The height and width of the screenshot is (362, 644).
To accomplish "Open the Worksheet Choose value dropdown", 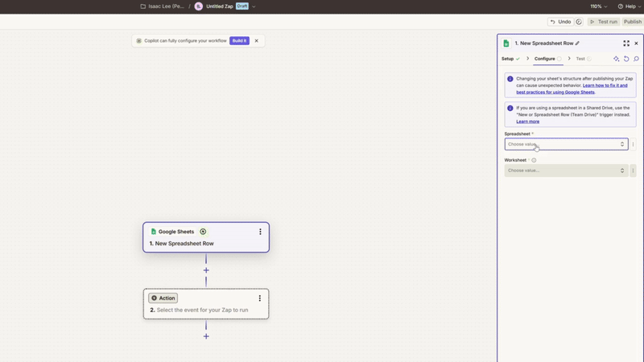I will (566, 171).
